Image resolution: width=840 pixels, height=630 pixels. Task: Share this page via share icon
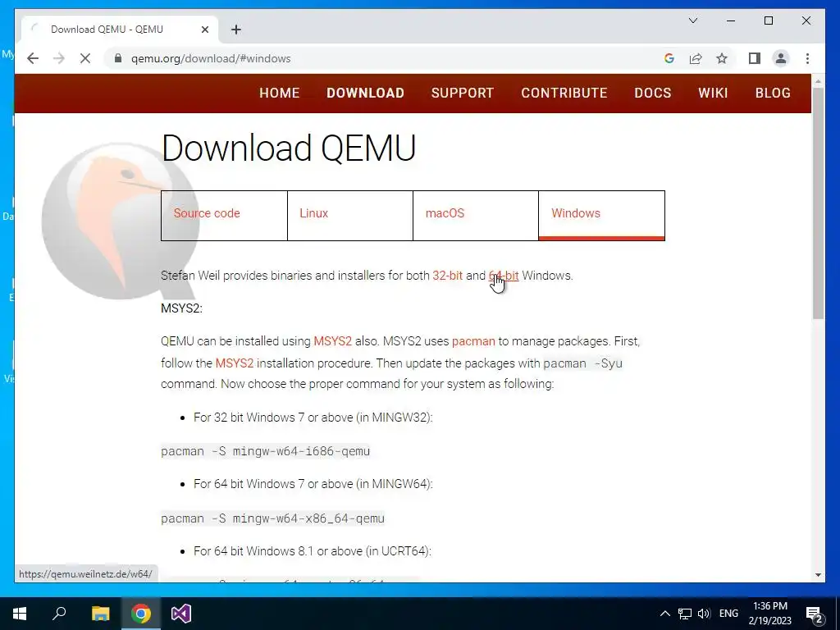coord(696,58)
